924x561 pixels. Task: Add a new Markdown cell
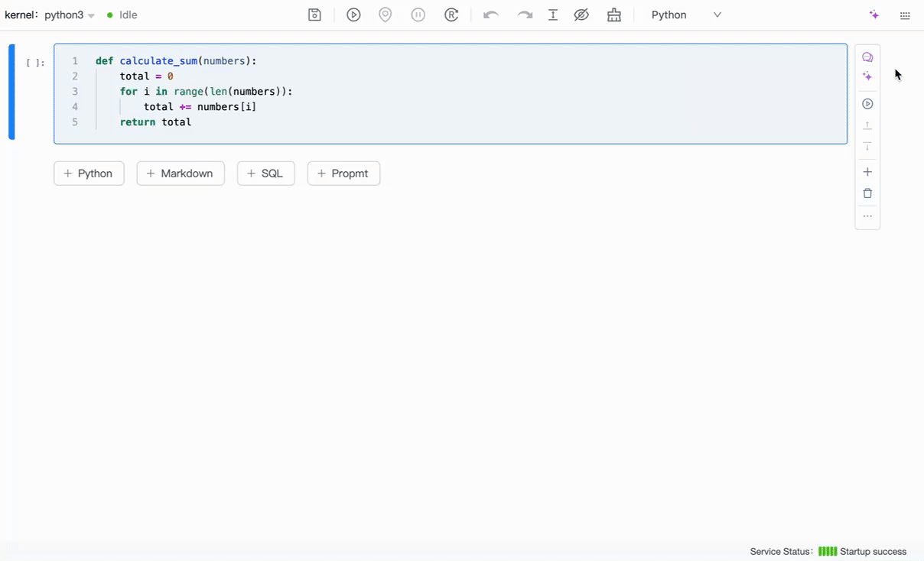[x=181, y=173]
